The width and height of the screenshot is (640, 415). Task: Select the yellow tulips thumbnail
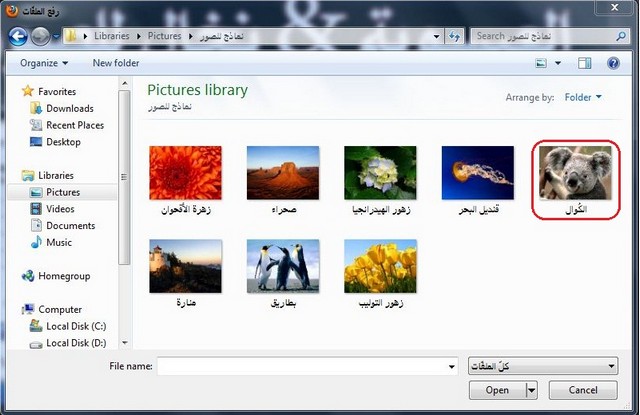[380, 266]
